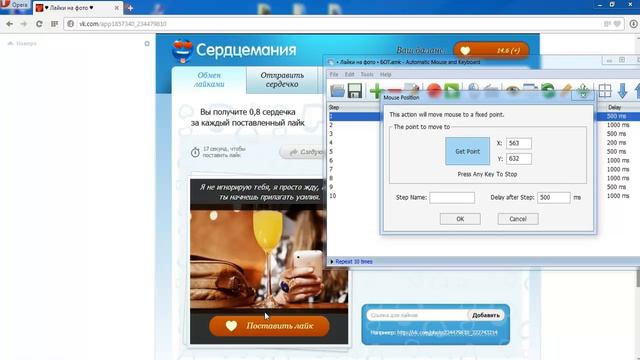640x360 pixels.
Task: Go forward with Opera's forward arrow
Action: (24, 24)
